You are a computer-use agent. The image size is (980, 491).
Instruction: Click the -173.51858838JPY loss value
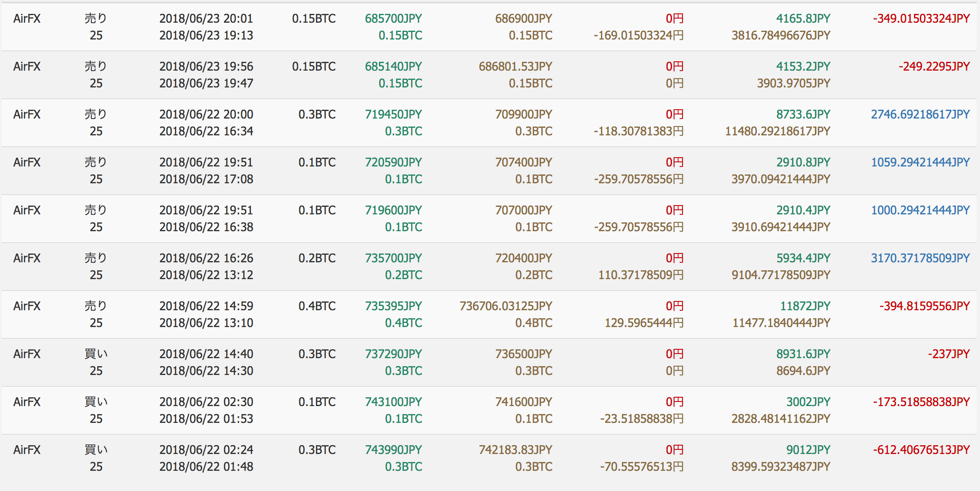tap(921, 402)
